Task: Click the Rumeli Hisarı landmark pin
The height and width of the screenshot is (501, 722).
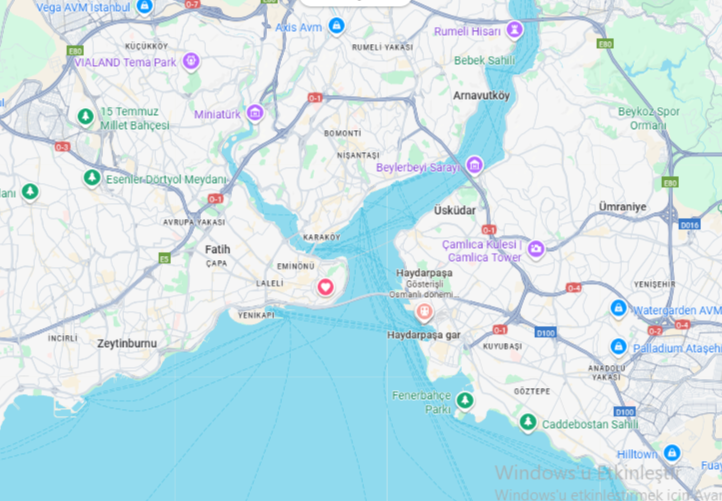Action: point(514,30)
